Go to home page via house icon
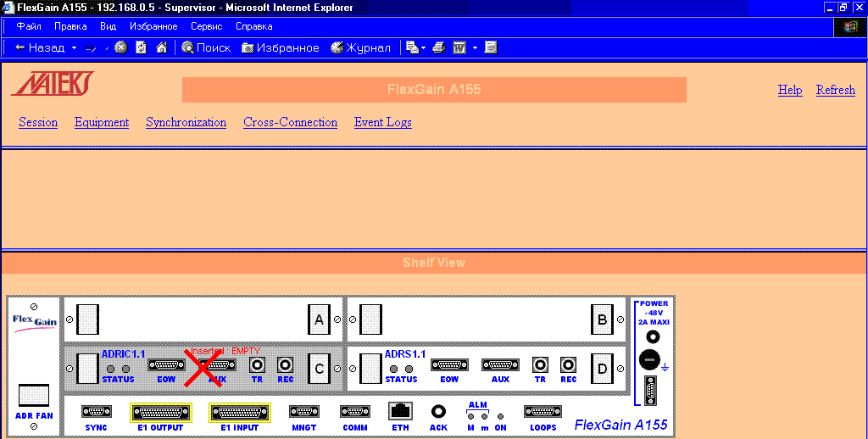Screen dimensions: 868x439 tap(162, 47)
